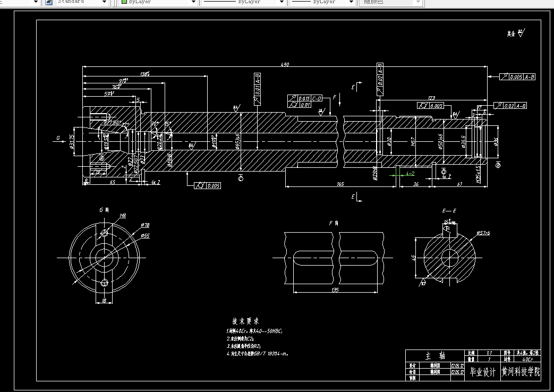Click the green ByLayer color swatch
554x392 pixels.
[124, 2]
